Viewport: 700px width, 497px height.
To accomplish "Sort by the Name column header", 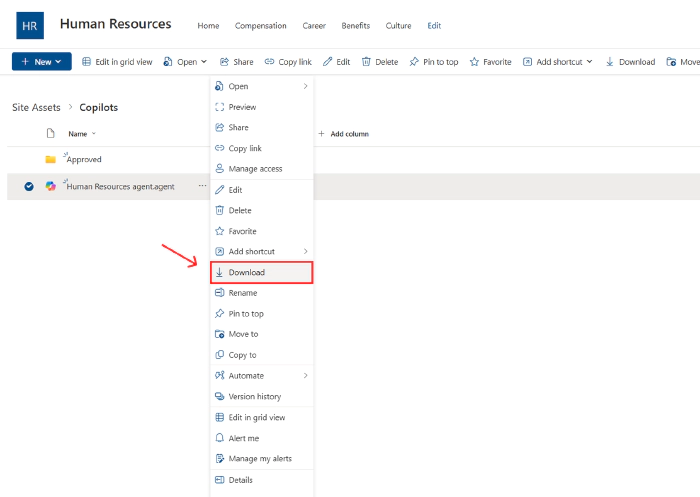I will click(x=82, y=134).
